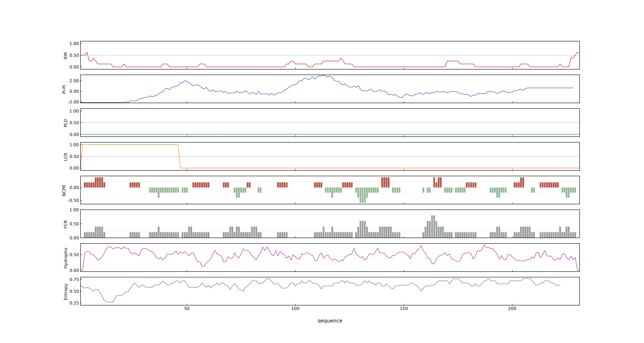Select the 0.50 tick on LCR axis

74,156
